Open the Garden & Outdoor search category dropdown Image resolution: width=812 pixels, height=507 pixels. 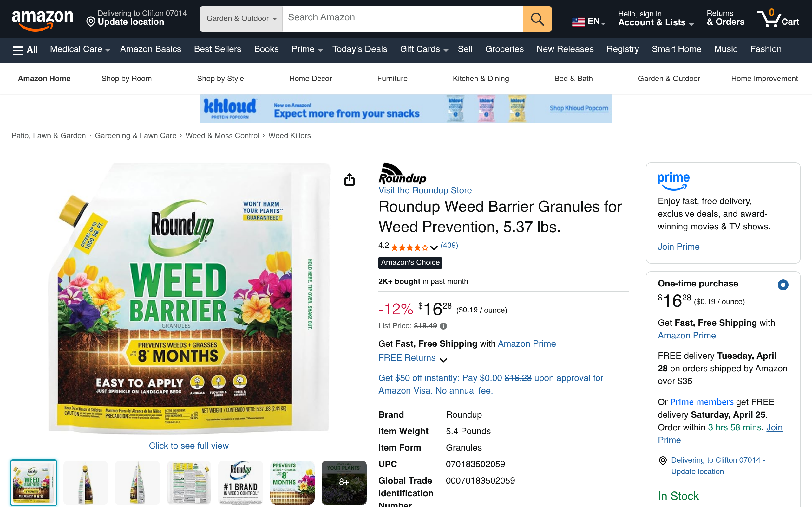(x=241, y=19)
